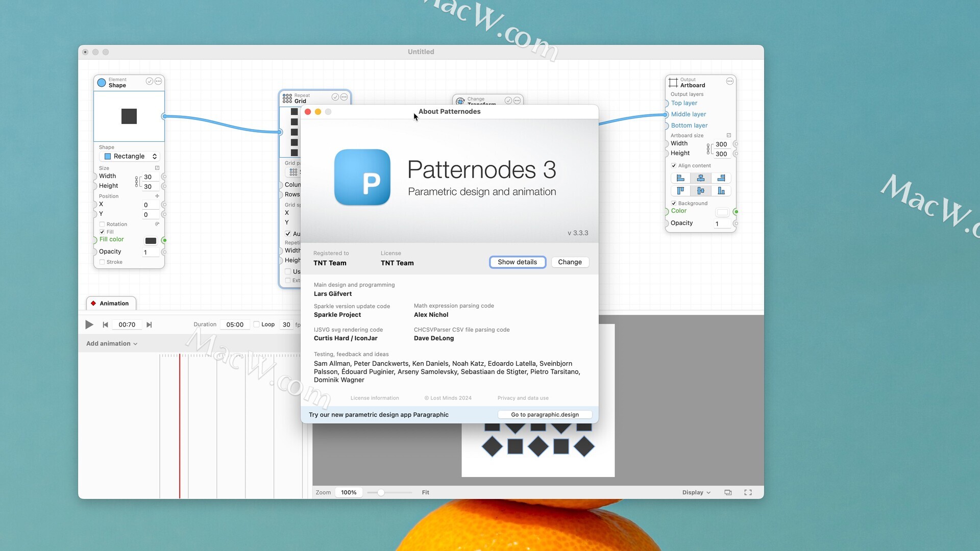Enable the Stroke checkbox in Shape node
980x551 pixels.
click(x=102, y=262)
